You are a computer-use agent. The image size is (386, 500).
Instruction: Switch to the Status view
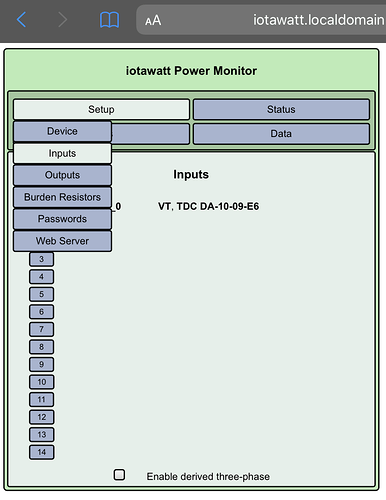pos(281,109)
